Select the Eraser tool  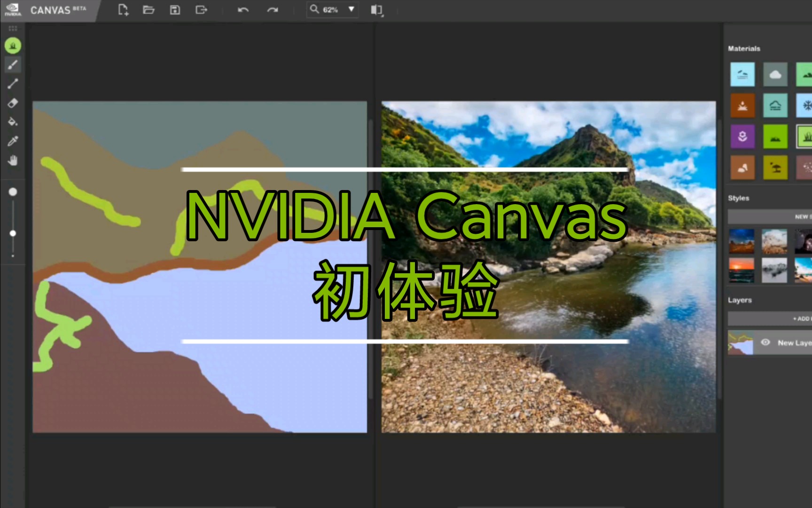click(x=13, y=103)
